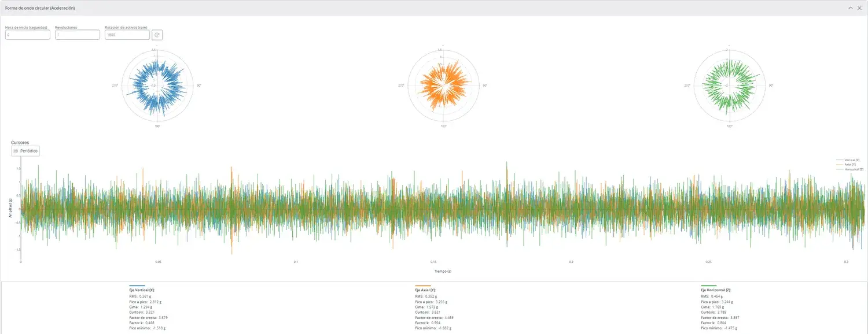The height and width of the screenshot is (334, 868).
Task: Click the green horizontal polar plot
Action: pyautogui.click(x=729, y=86)
